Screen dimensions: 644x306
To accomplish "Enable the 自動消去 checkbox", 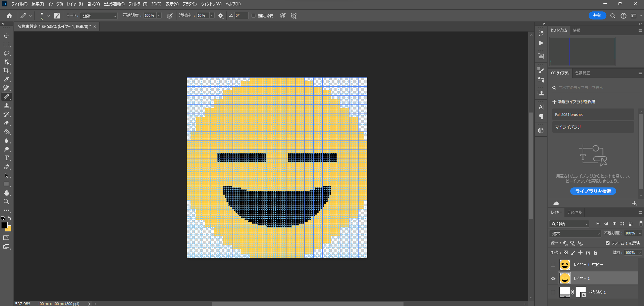I will click(253, 15).
